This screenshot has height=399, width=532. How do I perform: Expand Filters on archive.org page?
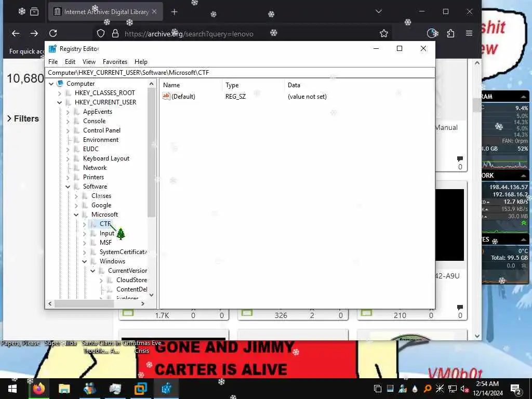tap(23, 119)
